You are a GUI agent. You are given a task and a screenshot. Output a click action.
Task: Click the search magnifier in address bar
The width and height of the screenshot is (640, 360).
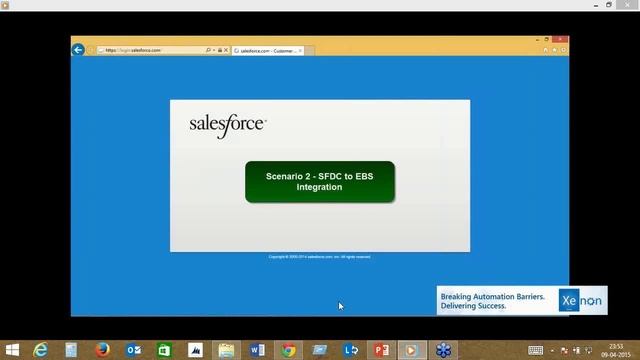point(208,50)
